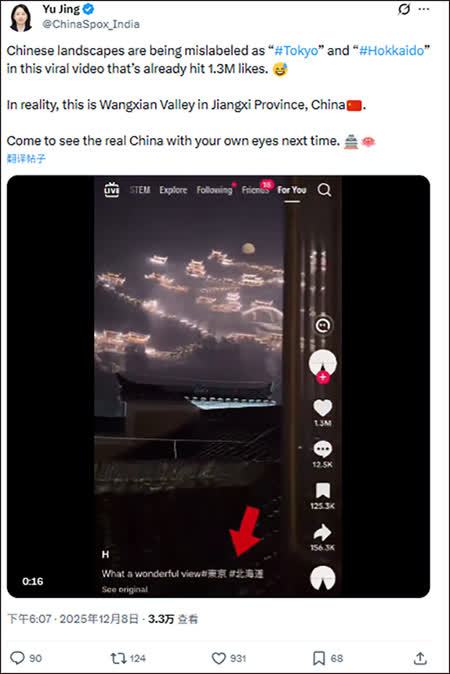Open TikTok comments bubble with 12.5K
The image size is (450, 674).
tap(322, 449)
